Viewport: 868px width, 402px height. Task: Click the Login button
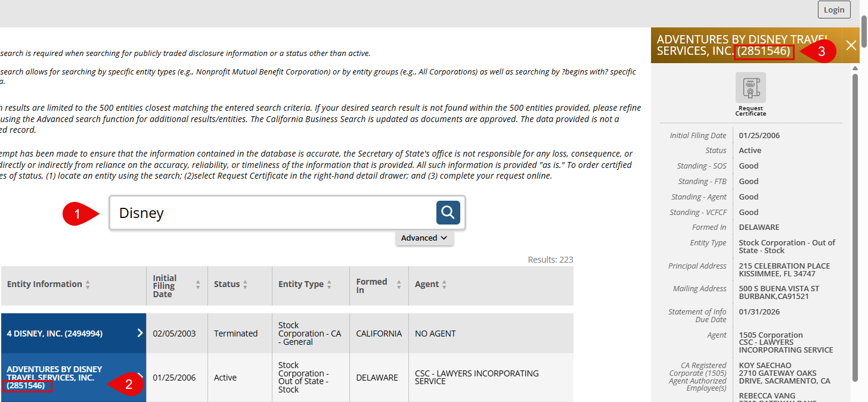click(834, 10)
